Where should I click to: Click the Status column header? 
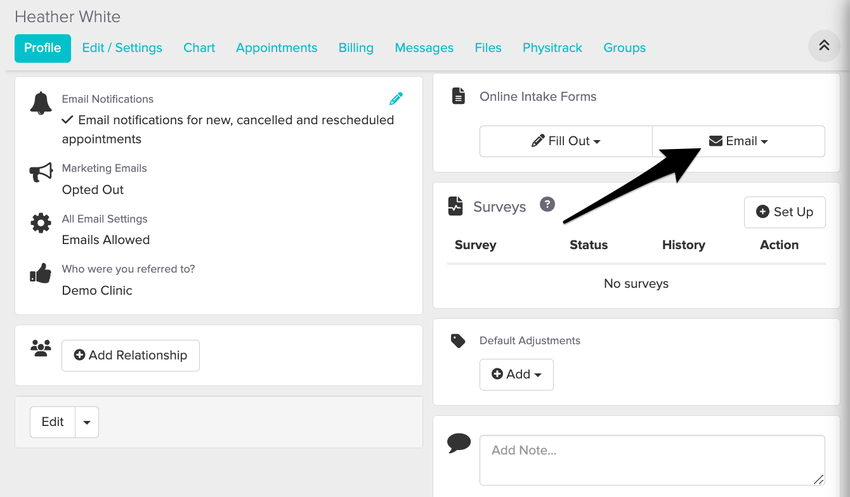tap(589, 245)
